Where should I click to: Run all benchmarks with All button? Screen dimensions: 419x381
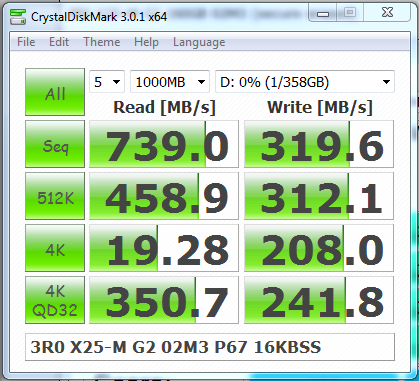point(55,92)
